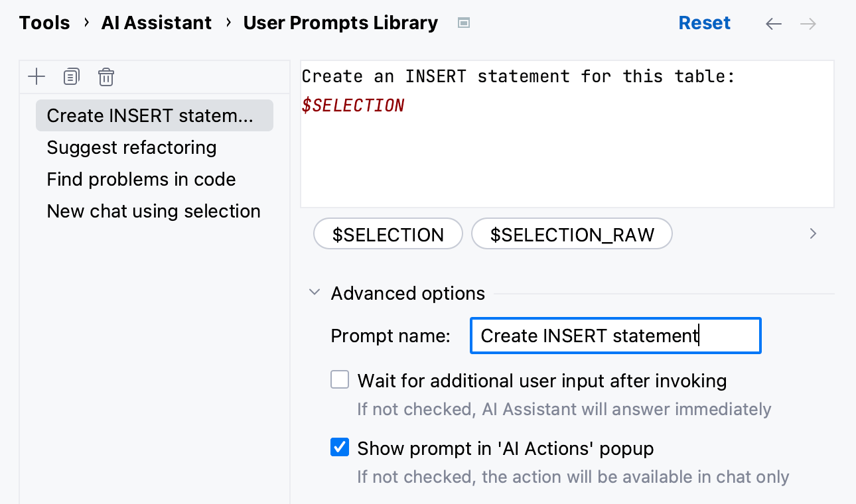Open AI Assistant in the breadcrumb
856x504 pixels.
(157, 23)
